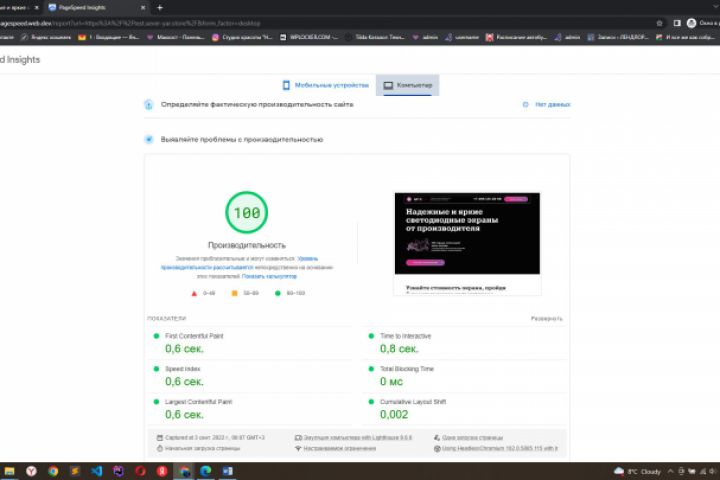Screen dimensions: 720x480
Task: Open the Tilda bookmark
Action: 375,37
